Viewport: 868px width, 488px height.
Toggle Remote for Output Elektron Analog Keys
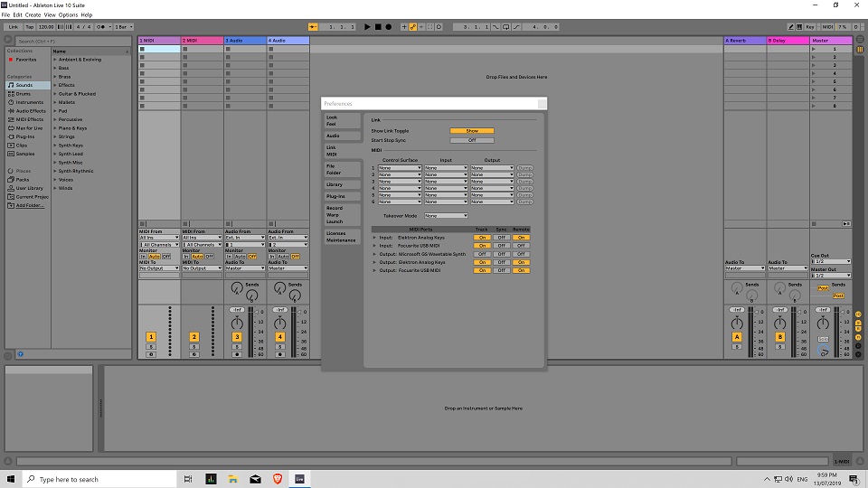[x=521, y=262]
